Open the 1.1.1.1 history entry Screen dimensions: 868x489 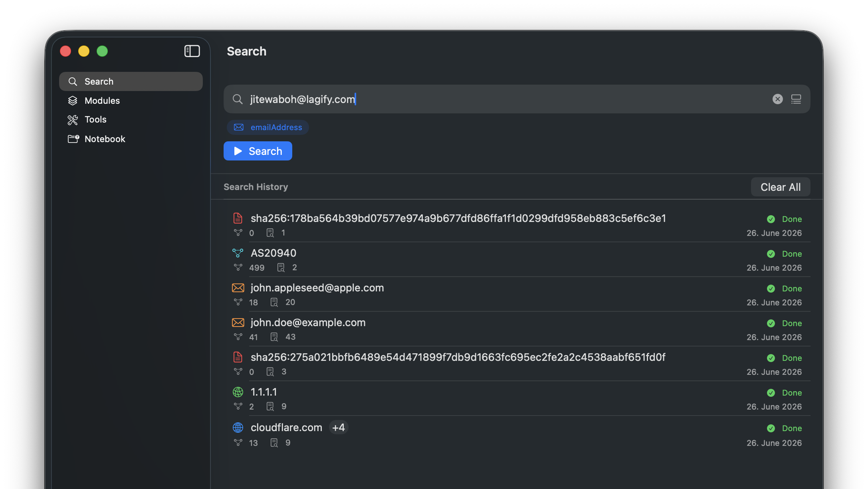[x=517, y=398]
